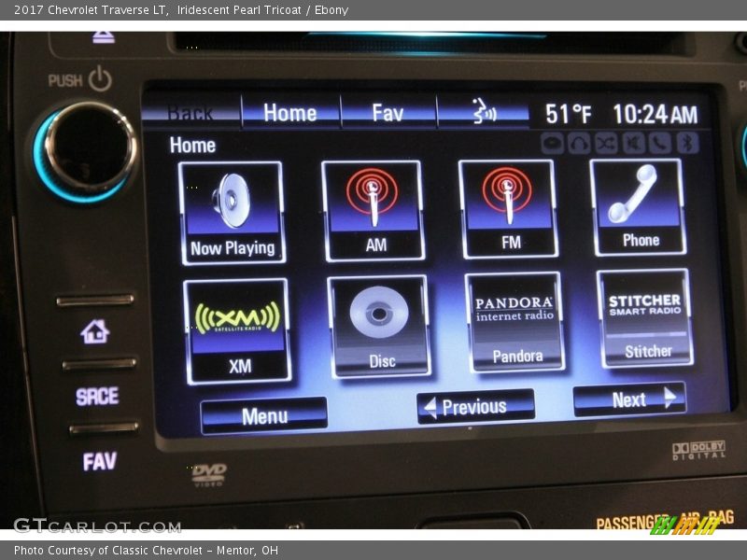Open the Now Playing tile
Viewport: 747px width, 560px height.
232,213
